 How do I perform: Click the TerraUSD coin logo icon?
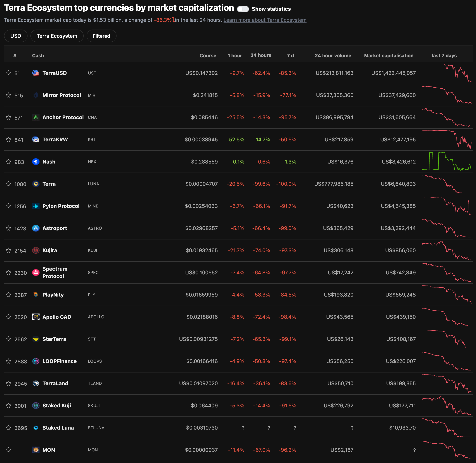[36, 73]
